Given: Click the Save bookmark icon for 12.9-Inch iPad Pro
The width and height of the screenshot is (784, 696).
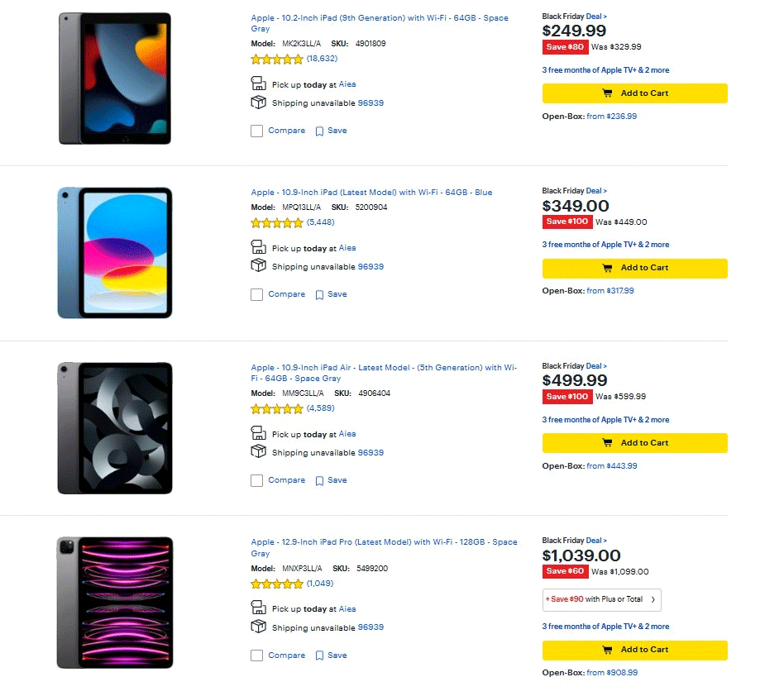Looking at the screenshot, I should (319, 656).
